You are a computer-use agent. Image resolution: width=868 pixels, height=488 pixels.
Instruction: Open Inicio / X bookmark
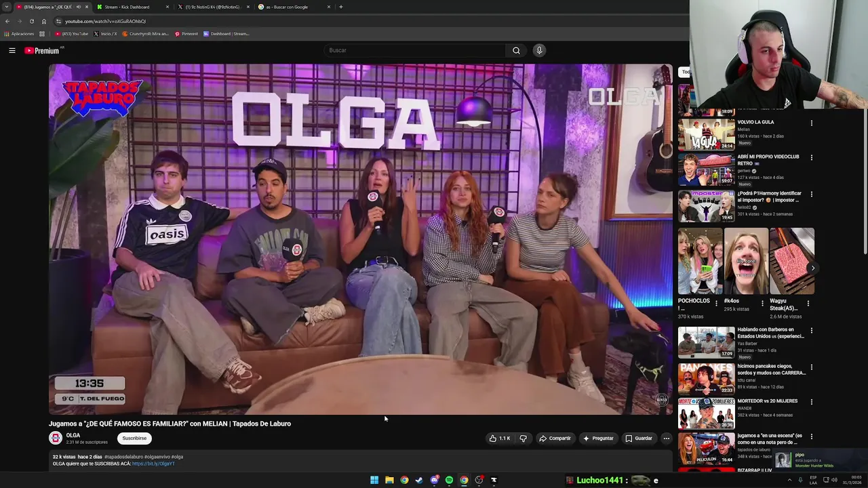tap(105, 34)
